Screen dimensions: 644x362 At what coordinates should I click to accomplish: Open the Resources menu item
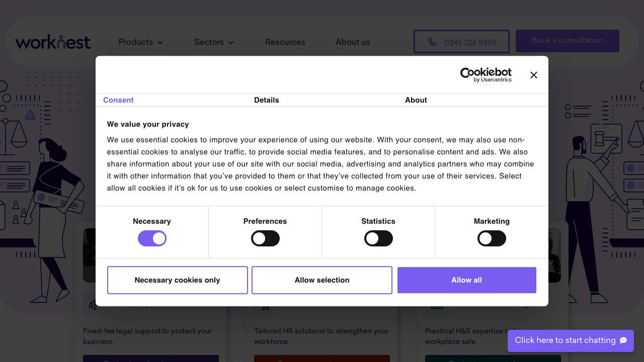point(285,42)
